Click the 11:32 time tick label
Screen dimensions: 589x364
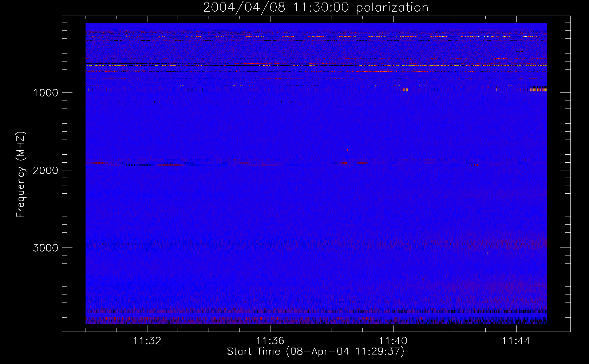coord(147,341)
